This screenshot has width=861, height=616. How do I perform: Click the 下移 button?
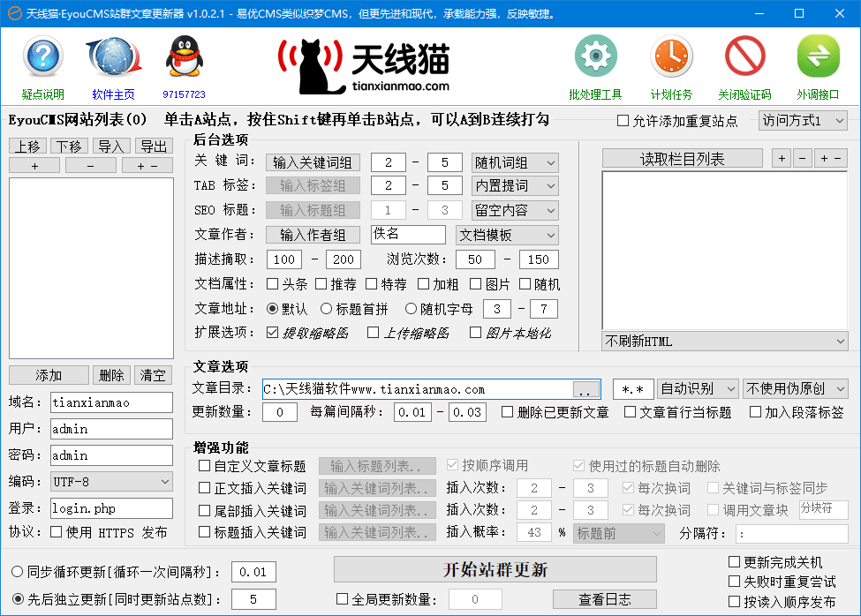(x=70, y=146)
